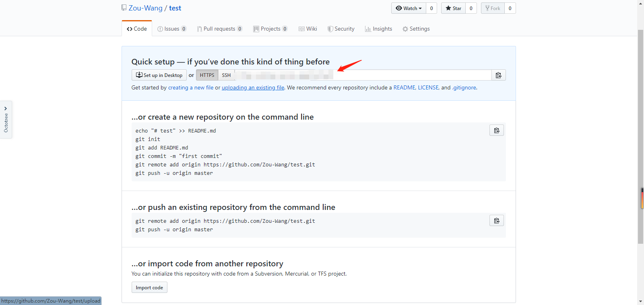Click the Import code button
Image resolution: width=644 pixels, height=305 pixels.
tap(149, 287)
